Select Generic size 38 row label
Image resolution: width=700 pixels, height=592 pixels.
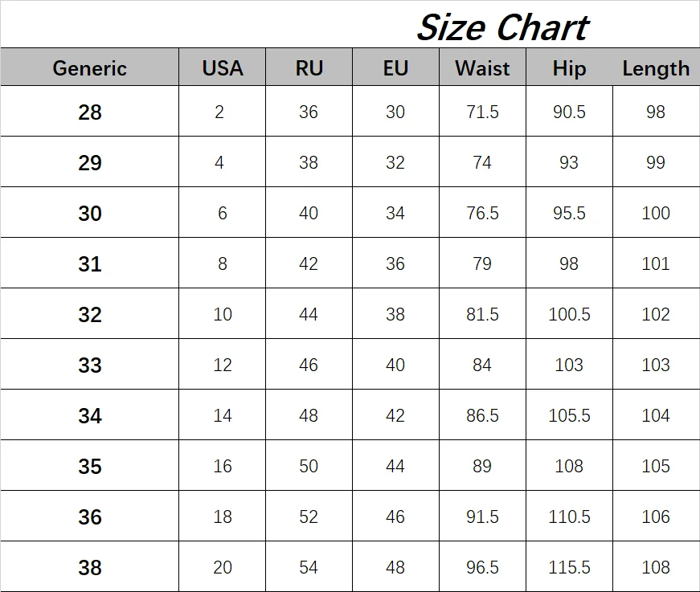[89, 568]
